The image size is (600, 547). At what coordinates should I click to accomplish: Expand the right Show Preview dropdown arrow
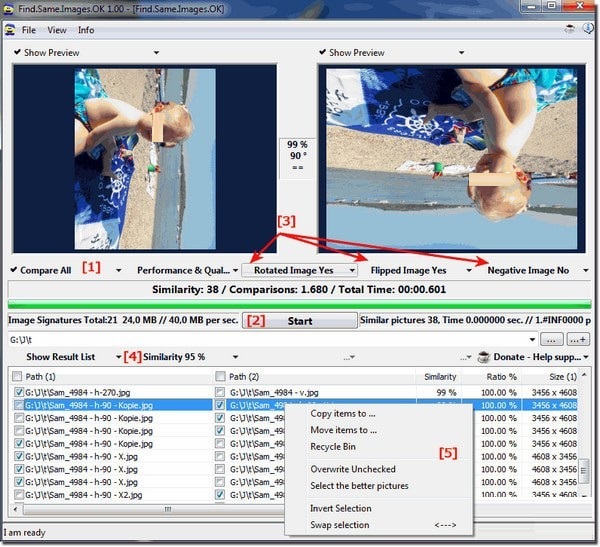pyautogui.click(x=461, y=52)
